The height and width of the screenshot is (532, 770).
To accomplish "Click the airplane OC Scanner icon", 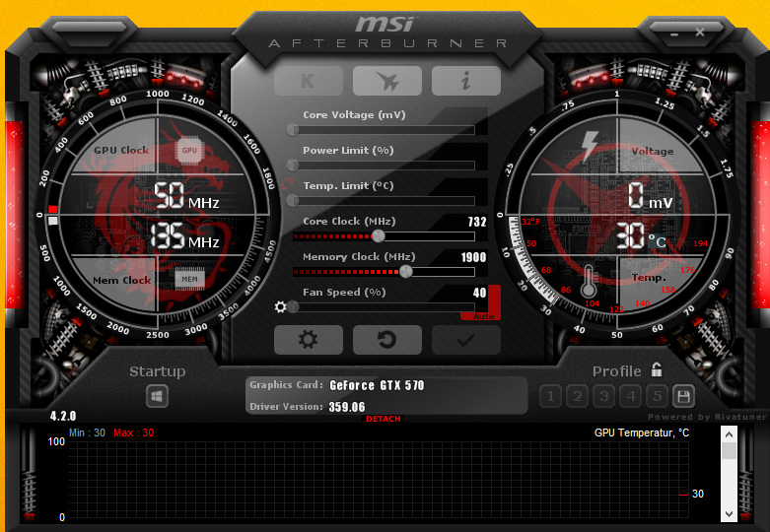I will (386, 81).
